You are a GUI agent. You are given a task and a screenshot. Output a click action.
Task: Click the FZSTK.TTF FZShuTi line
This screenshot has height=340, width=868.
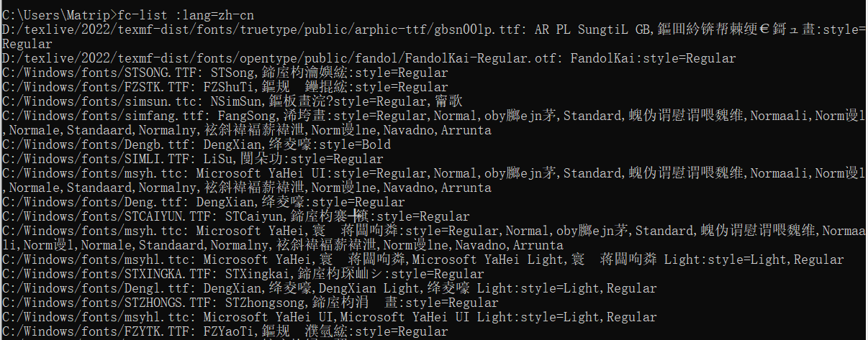[225, 87]
